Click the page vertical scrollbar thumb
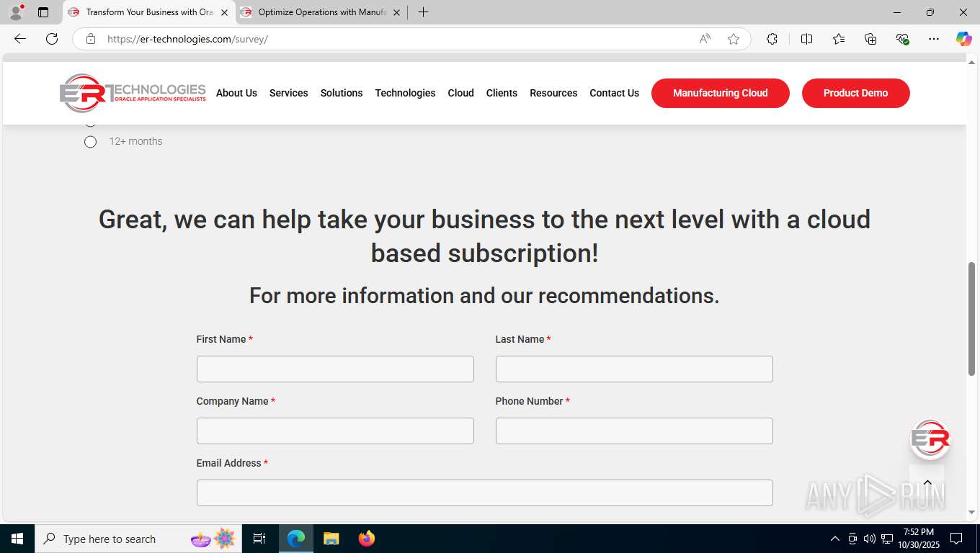This screenshot has height=553, width=980. pos(972,318)
